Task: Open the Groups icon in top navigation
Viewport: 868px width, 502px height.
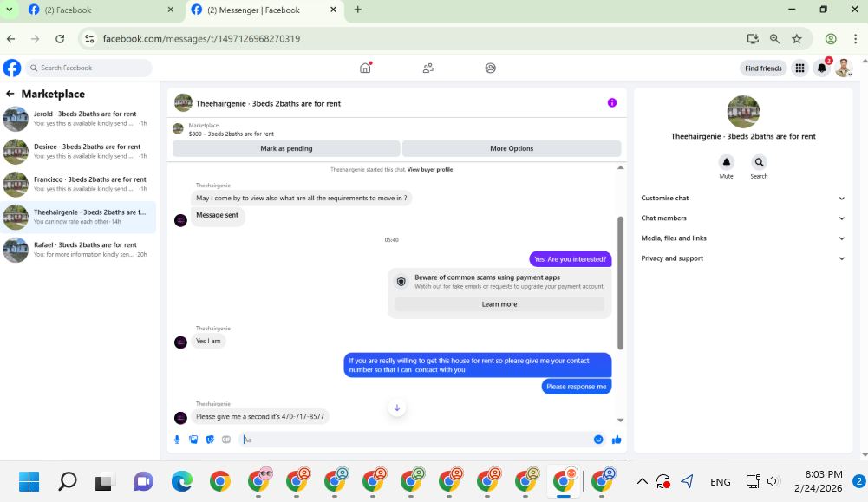Action: pos(491,68)
